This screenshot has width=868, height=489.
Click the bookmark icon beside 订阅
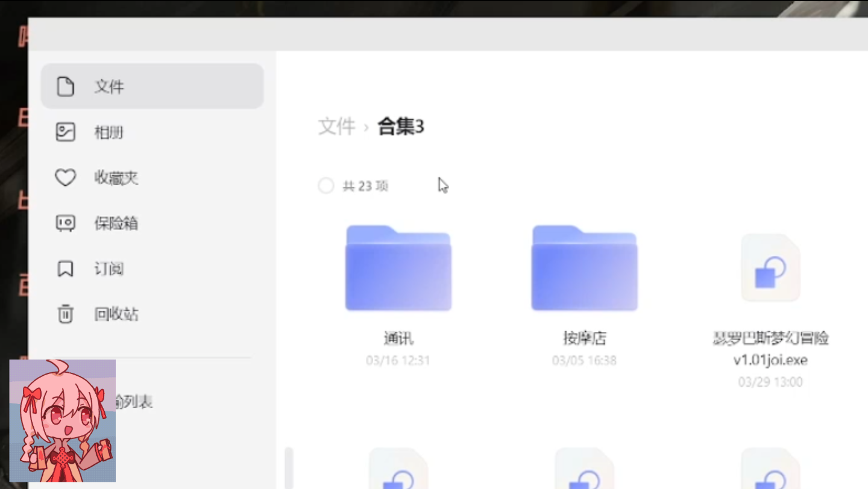(65, 269)
